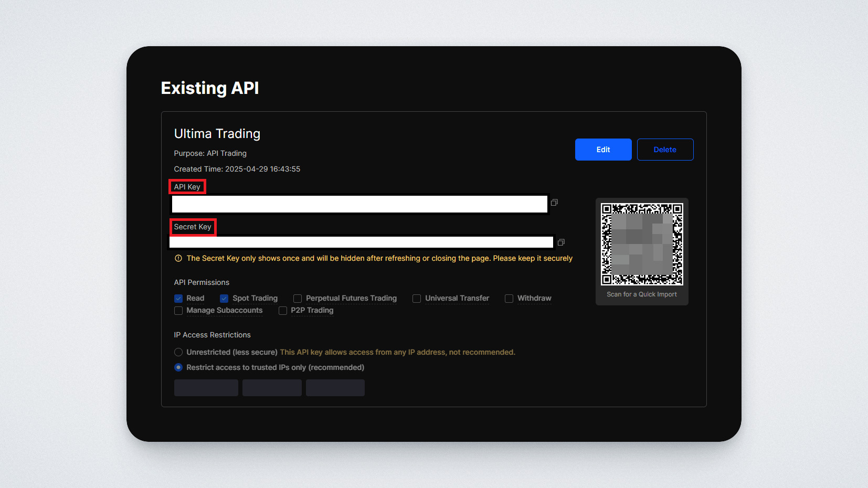Enable Perpetual Futures Trading permission

coord(298,299)
